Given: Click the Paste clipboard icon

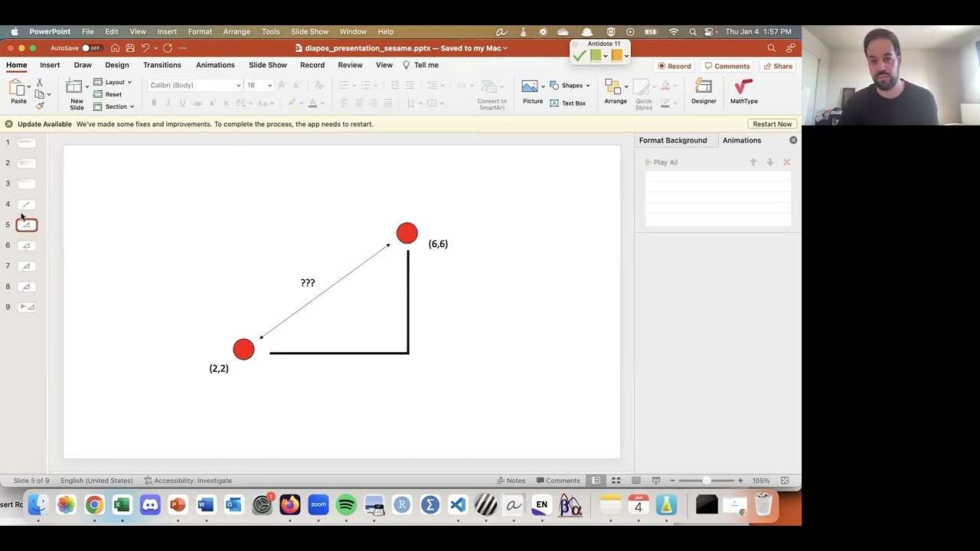Looking at the screenshot, I should 17,88.
